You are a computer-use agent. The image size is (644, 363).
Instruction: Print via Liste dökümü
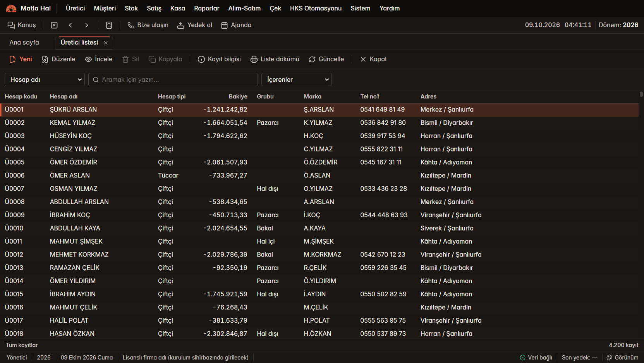coord(275,59)
